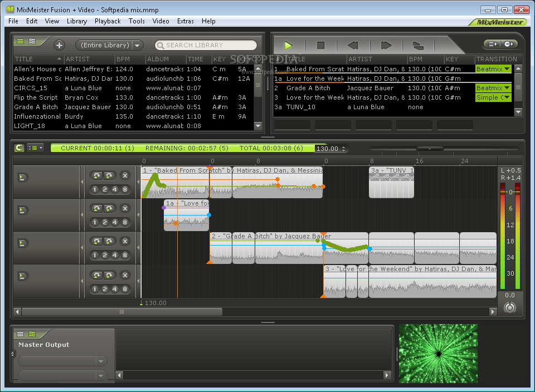Toggle the 2-beat loop on first track
The width and height of the screenshot is (535, 392).
pos(105,189)
